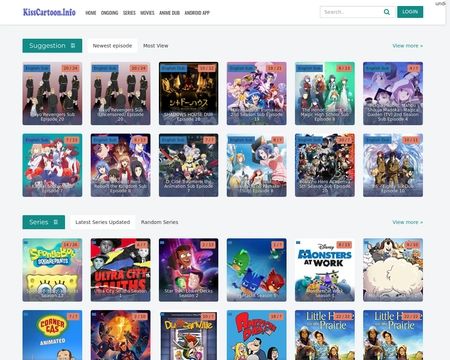Click View more link in Series section

pos(408,222)
